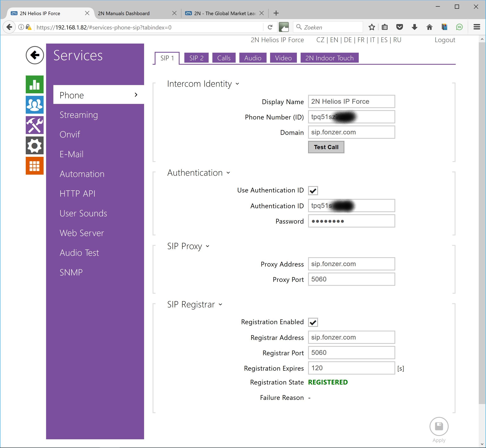Image resolution: width=486 pixels, height=448 pixels.
Task: Open the 2N Indoor Touch tab
Action: click(x=329, y=58)
